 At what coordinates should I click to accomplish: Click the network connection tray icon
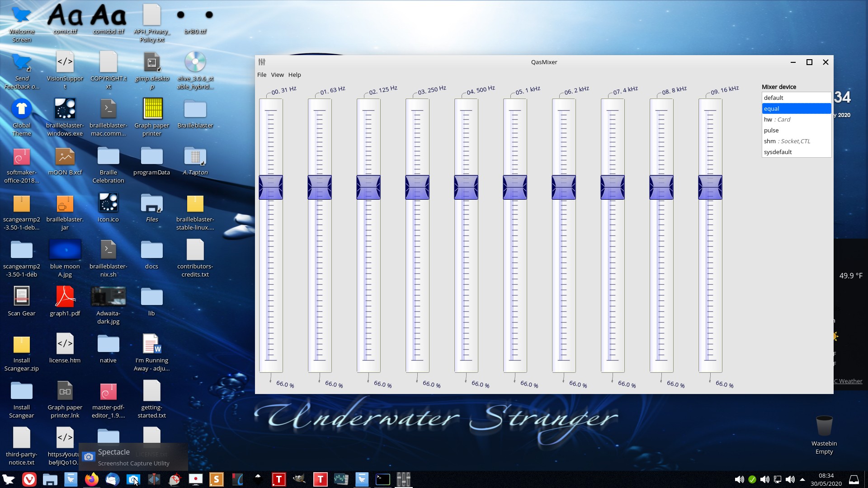(x=778, y=479)
